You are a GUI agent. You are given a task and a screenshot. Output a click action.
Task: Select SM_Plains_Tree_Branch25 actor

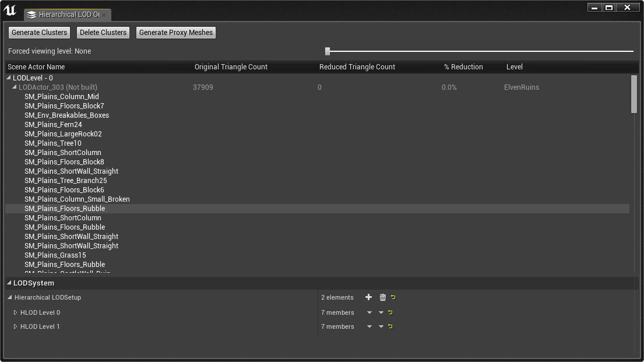point(65,180)
